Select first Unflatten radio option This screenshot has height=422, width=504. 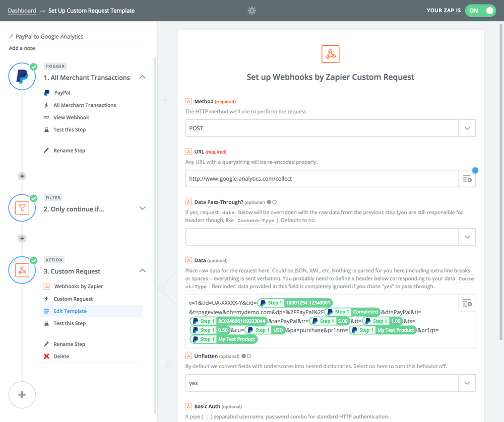pos(243,356)
